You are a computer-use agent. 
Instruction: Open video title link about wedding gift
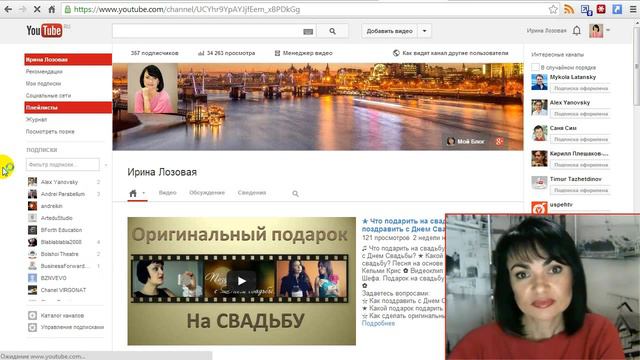tap(403, 225)
